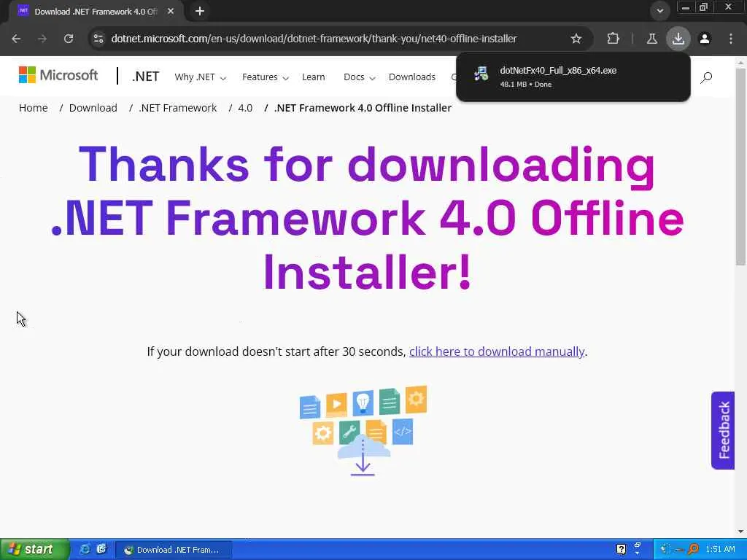Launch Internet Explorer from Quick Launch
The width and height of the screenshot is (747, 560).
pos(85,549)
